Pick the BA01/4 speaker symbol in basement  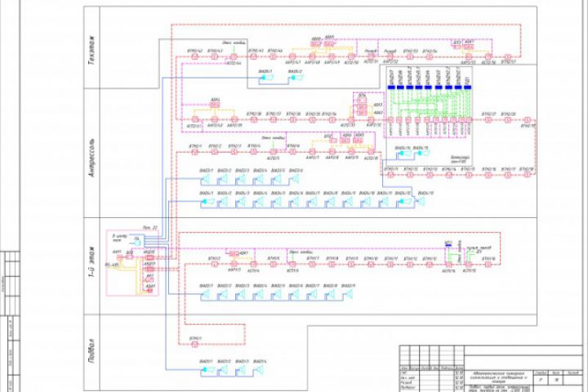click(259, 371)
